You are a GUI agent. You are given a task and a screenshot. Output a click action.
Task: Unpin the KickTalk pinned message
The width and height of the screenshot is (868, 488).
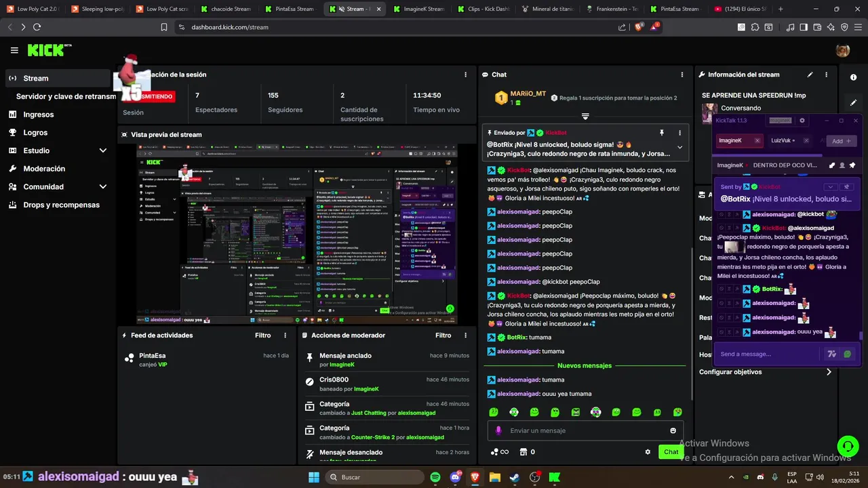point(846,187)
